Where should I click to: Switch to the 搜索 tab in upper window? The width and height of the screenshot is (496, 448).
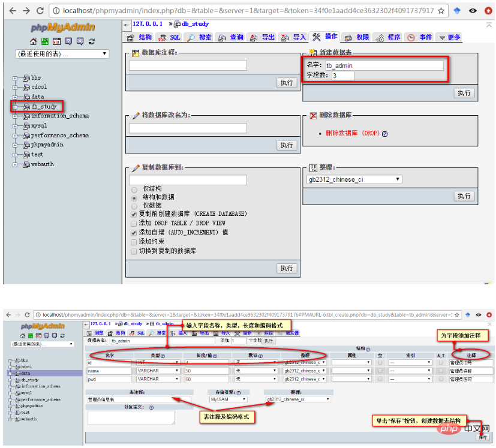(199, 37)
